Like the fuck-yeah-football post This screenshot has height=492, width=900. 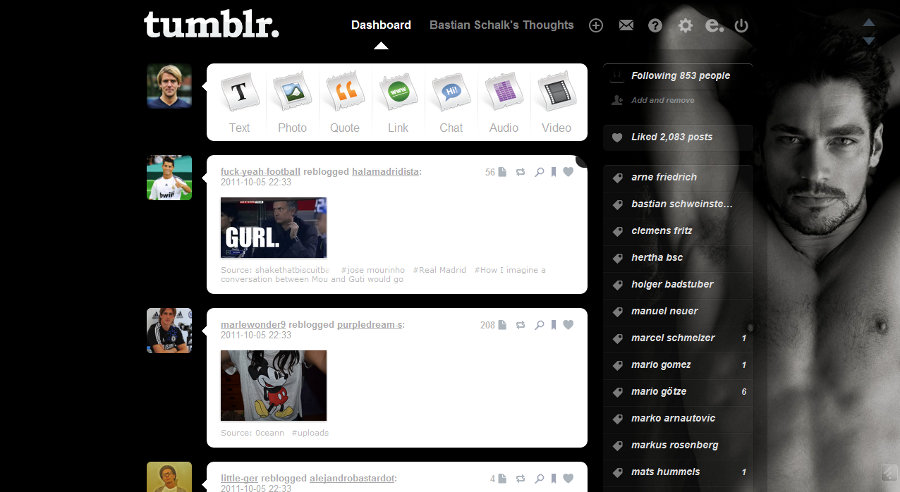pos(568,171)
